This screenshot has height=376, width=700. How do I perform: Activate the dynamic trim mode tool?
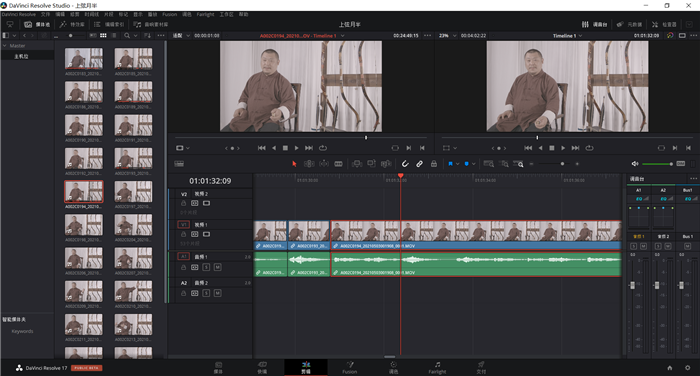pyautogui.click(x=324, y=164)
